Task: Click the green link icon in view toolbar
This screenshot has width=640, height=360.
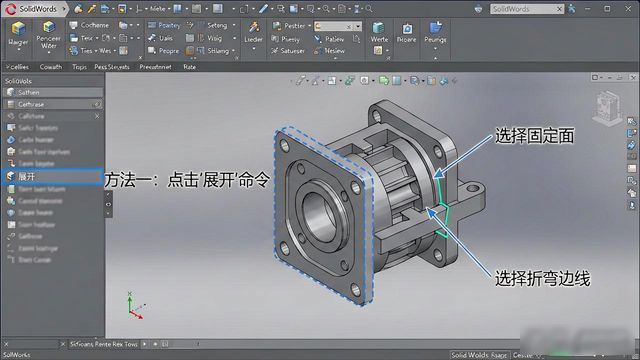Action: tap(349, 81)
